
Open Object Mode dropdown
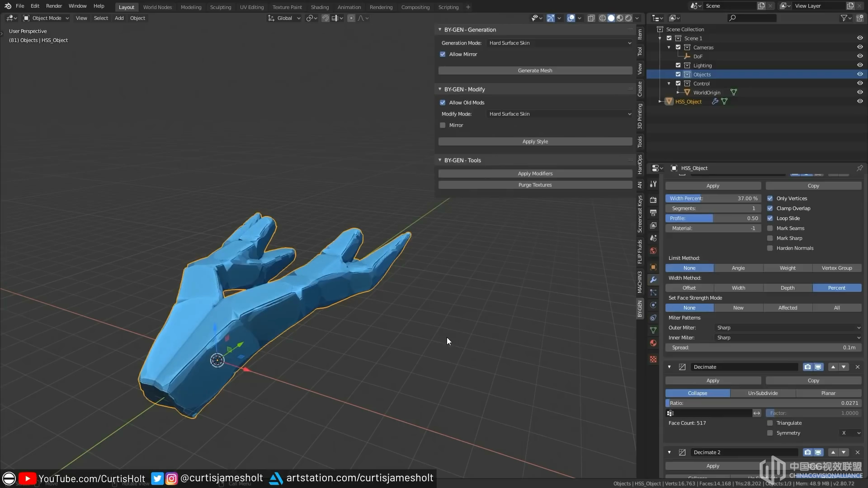46,18
